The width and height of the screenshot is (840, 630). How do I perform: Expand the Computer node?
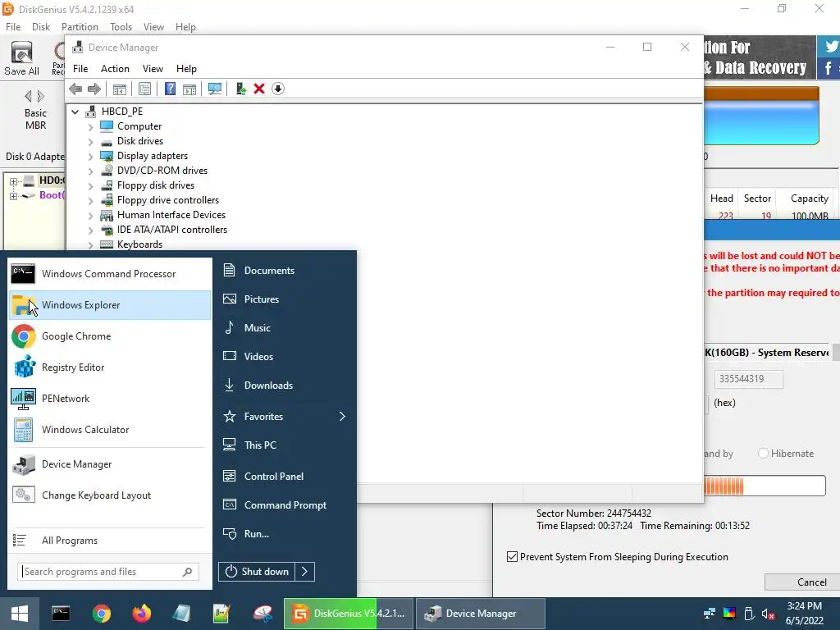click(90, 127)
